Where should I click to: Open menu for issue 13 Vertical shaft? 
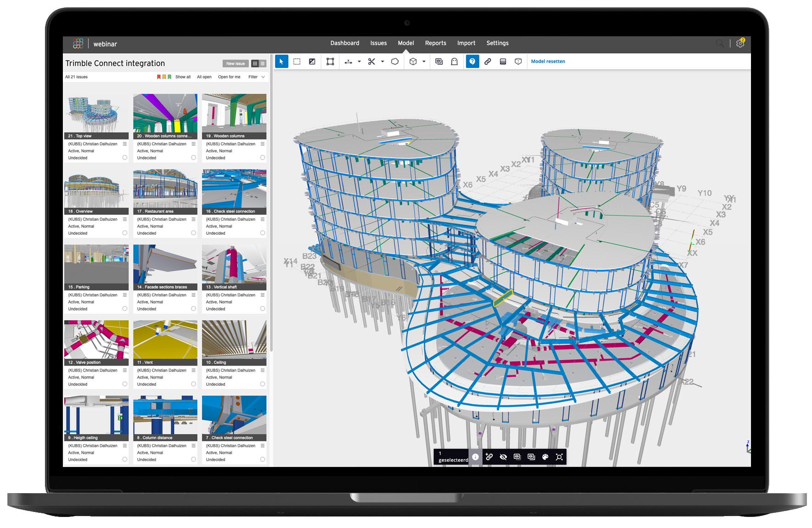click(262, 295)
